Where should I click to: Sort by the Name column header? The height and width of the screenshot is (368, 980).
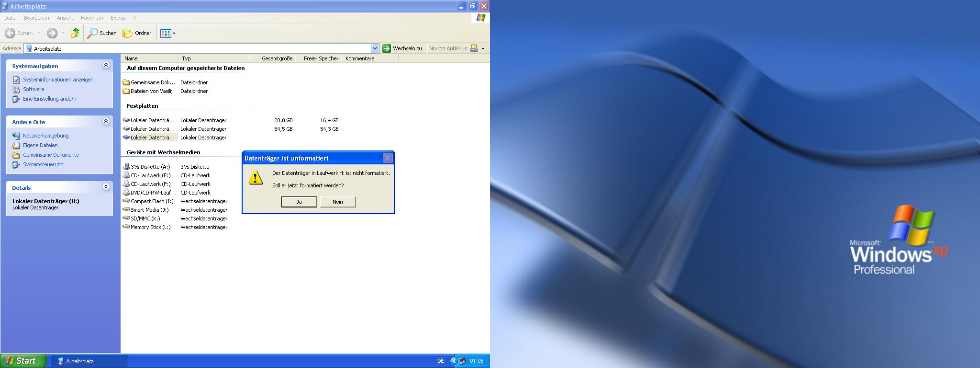coord(149,58)
